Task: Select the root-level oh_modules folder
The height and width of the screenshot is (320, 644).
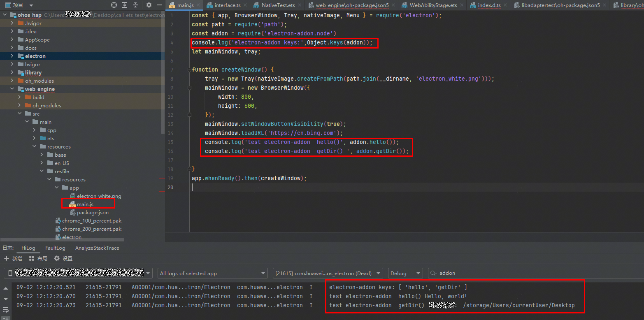Action: (x=39, y=81)
